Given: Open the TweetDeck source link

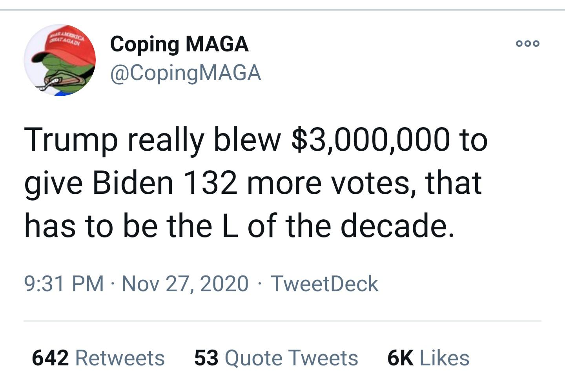Looking at the screenshot, I should point(324,284).
